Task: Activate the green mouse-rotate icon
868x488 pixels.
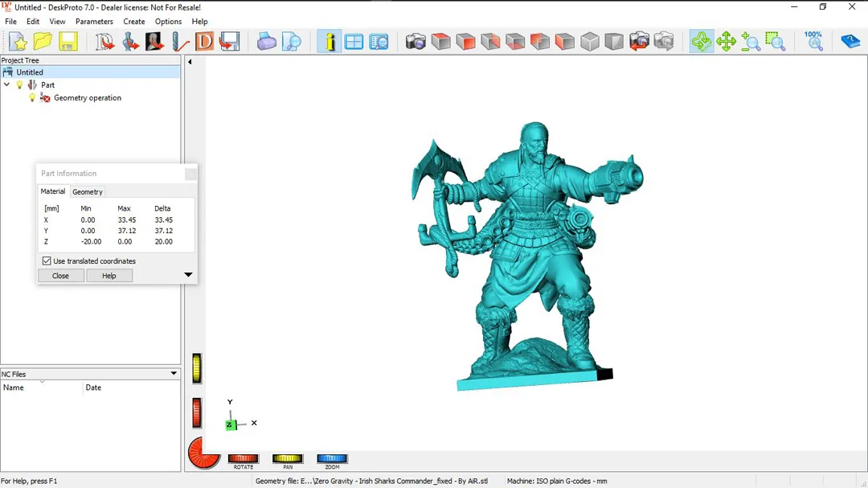Action: coord(702,42)
